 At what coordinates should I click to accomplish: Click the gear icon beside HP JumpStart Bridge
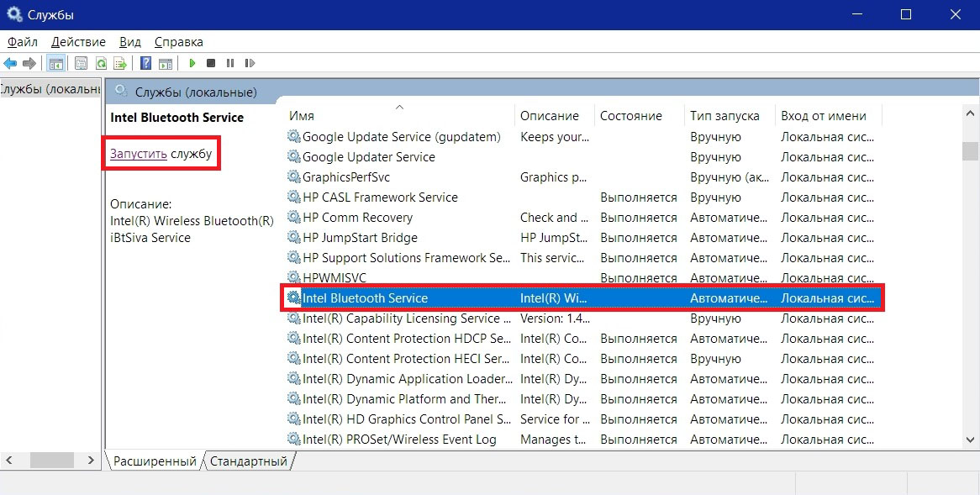pos(294,238)
